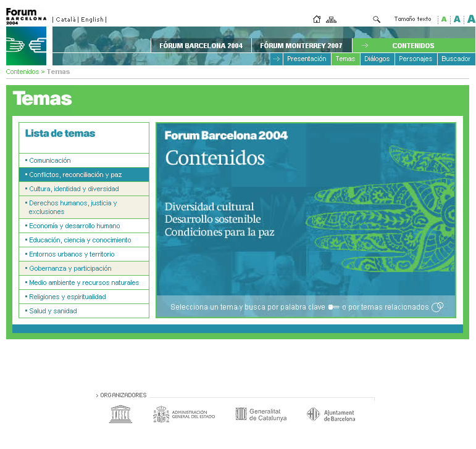Open Medio ambiente y recursos naturales
The image size is (476, 449).
(84, 282)
